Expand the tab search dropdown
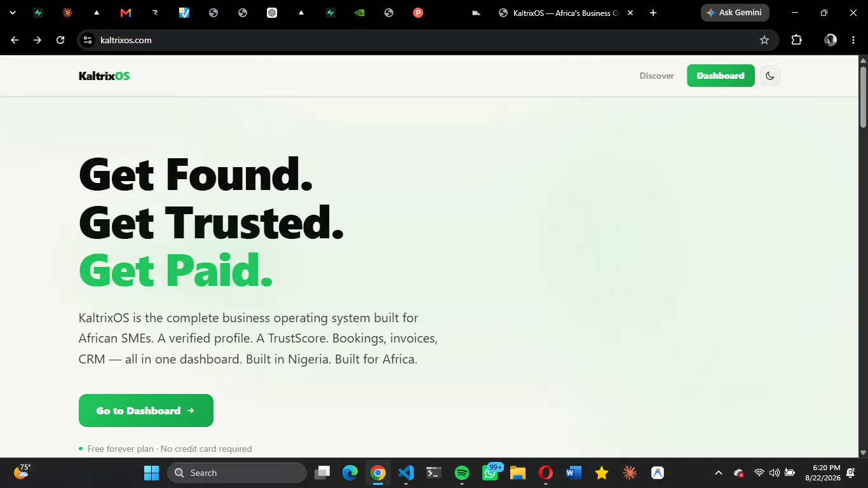The width and height of the screenshot is (868, 488). pos(12,13)
